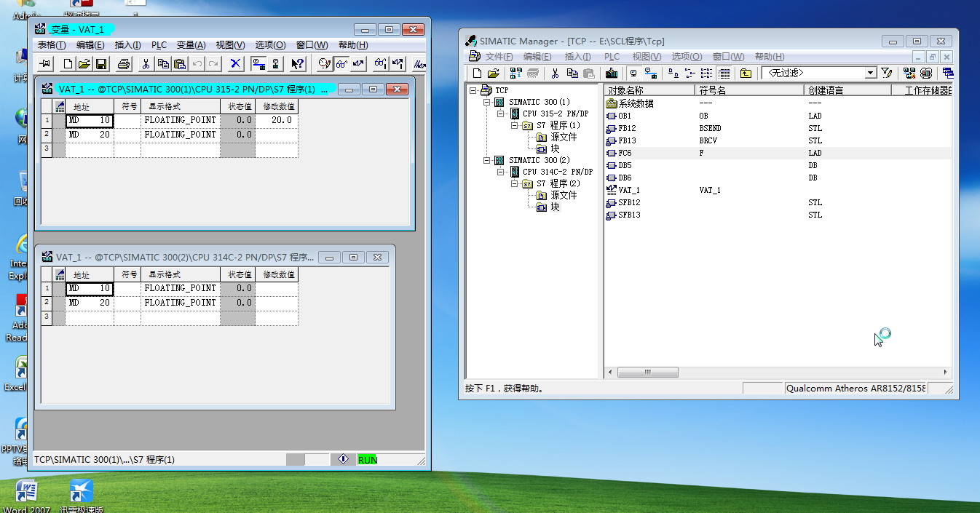Screen dimensions: 980x513
Task: Paste icon in VAT toolbar
Action: click(x=180, y=64)
